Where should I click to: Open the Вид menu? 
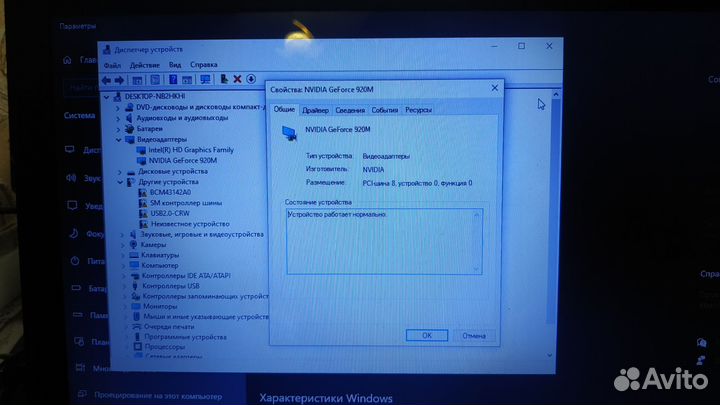175,65
